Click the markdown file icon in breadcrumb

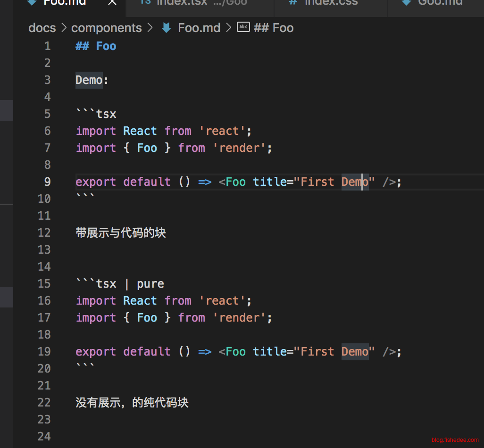click(x=167, y=28)
